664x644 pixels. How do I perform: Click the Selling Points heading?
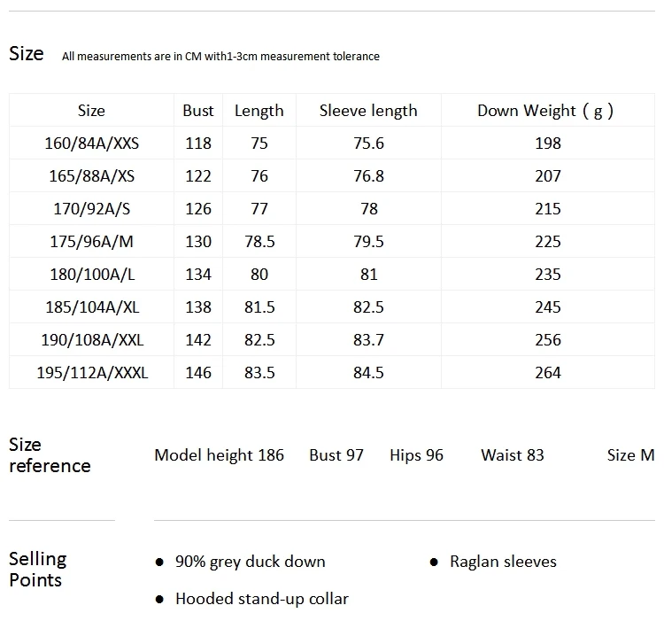click(38, 570)
